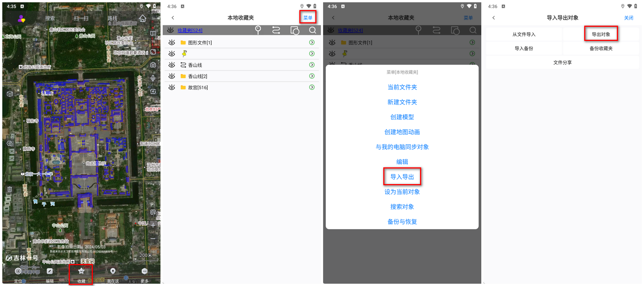Select 搜索对象 in the menu
Viewport: 644px width, 286px height.
point(402,207)
